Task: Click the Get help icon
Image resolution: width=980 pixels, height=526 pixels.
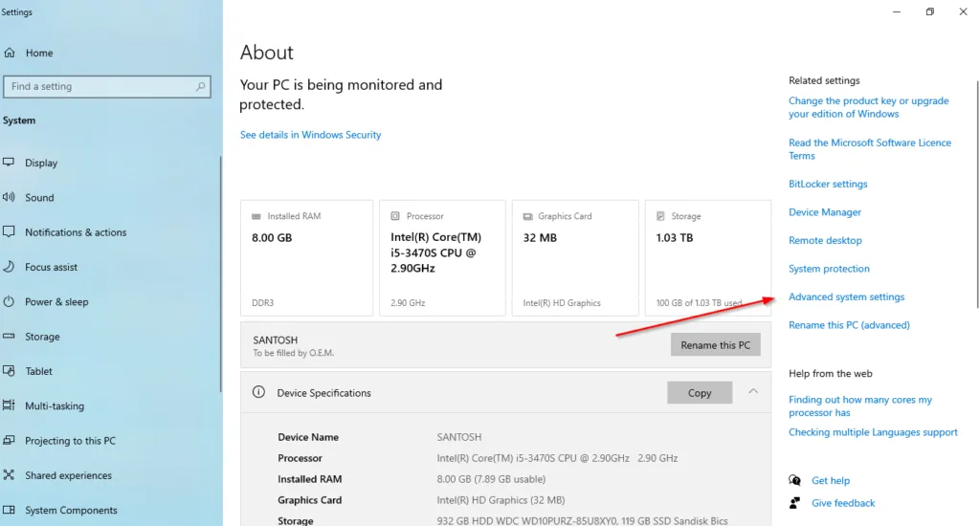Action: pos(794,480)
